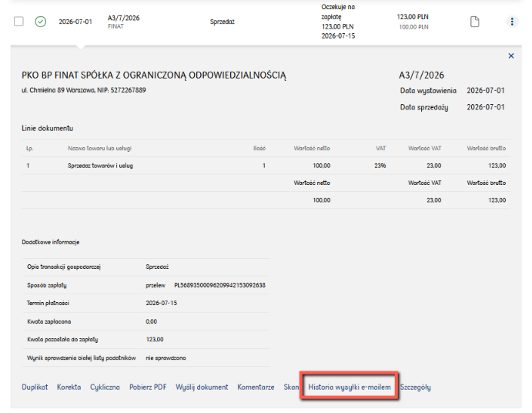
Task: Click the row date 2026-07-01
Action: click(x=75, y=22)
